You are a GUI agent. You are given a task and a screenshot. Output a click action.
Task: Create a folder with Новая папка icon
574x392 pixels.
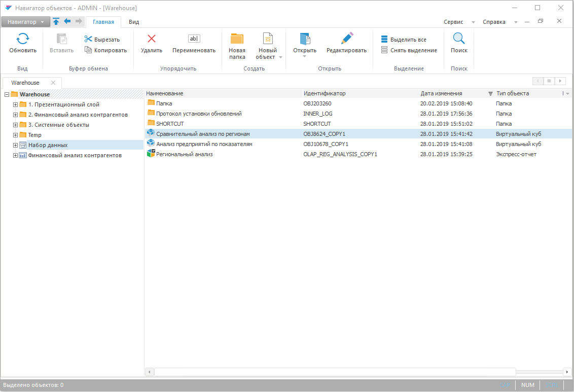click(x=237, y=39)
